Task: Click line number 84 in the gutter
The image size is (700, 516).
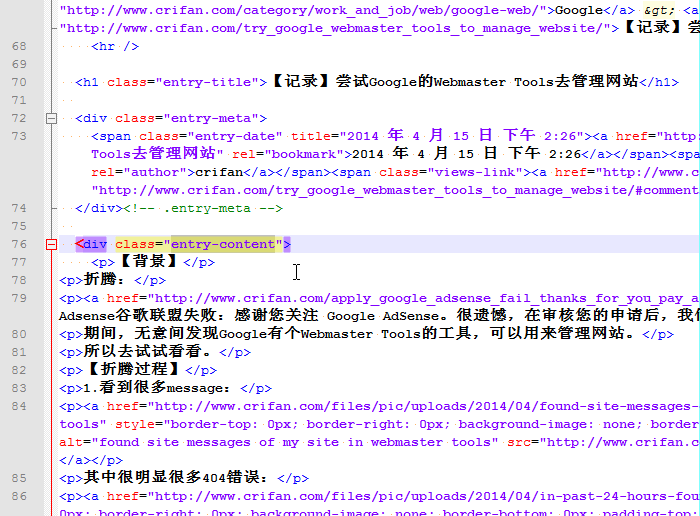Action: point(19,406)
